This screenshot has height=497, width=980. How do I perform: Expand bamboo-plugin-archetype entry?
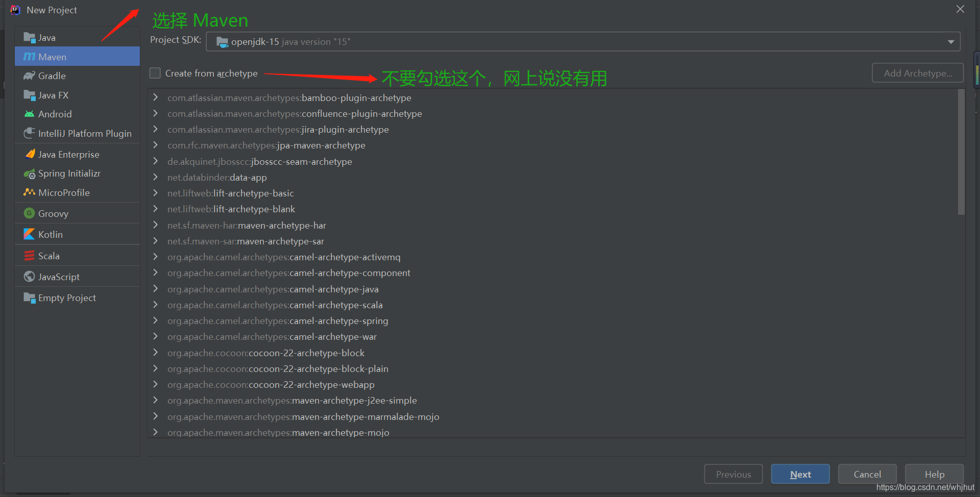click(x=156, y=97)
